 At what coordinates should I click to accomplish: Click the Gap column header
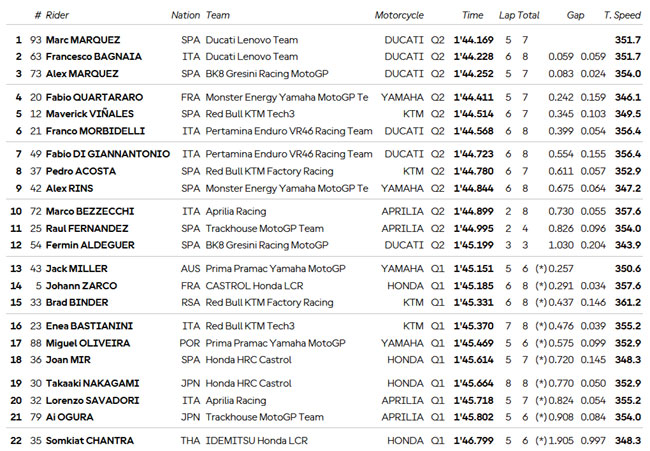click(575, 15)
